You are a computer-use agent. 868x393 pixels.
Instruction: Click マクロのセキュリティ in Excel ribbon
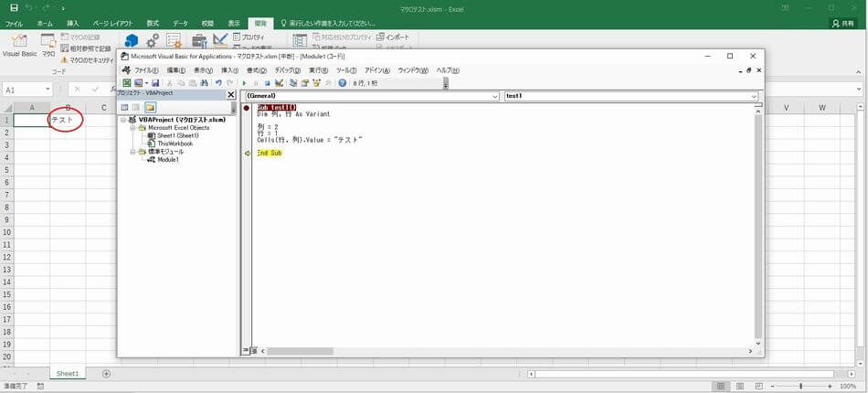[x=87, y=59]
